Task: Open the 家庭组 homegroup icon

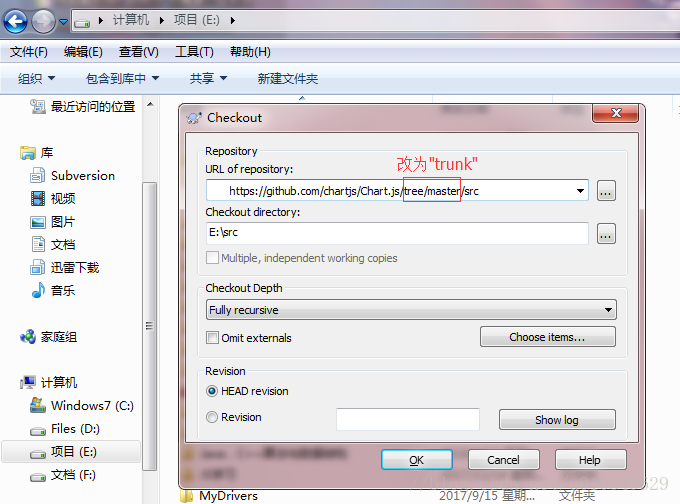Action: tap(28, 337)
